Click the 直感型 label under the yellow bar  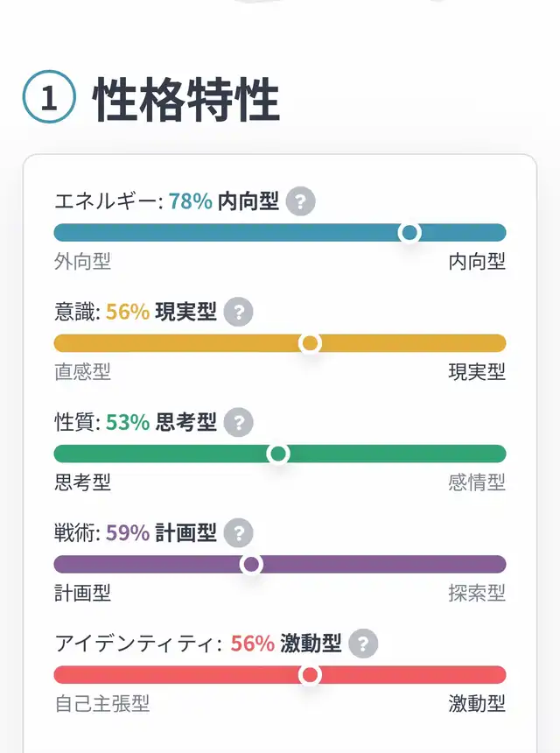(x=82, y=371)
